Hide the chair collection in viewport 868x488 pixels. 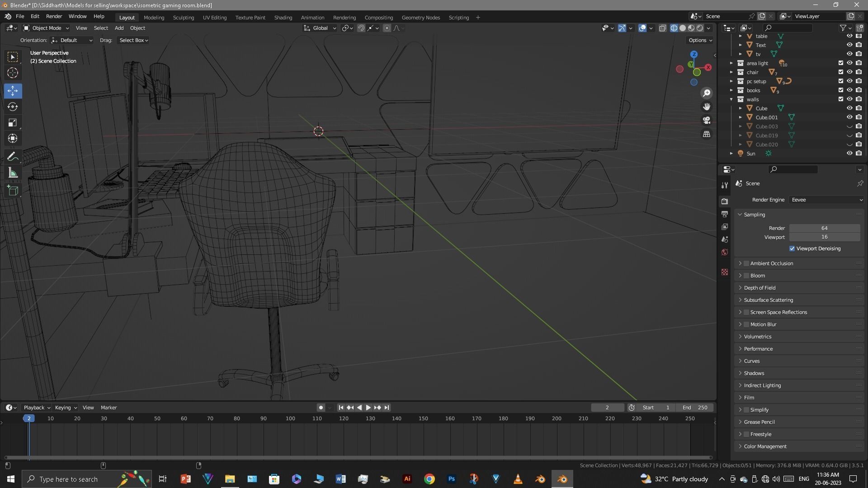[x=849, y=72]
